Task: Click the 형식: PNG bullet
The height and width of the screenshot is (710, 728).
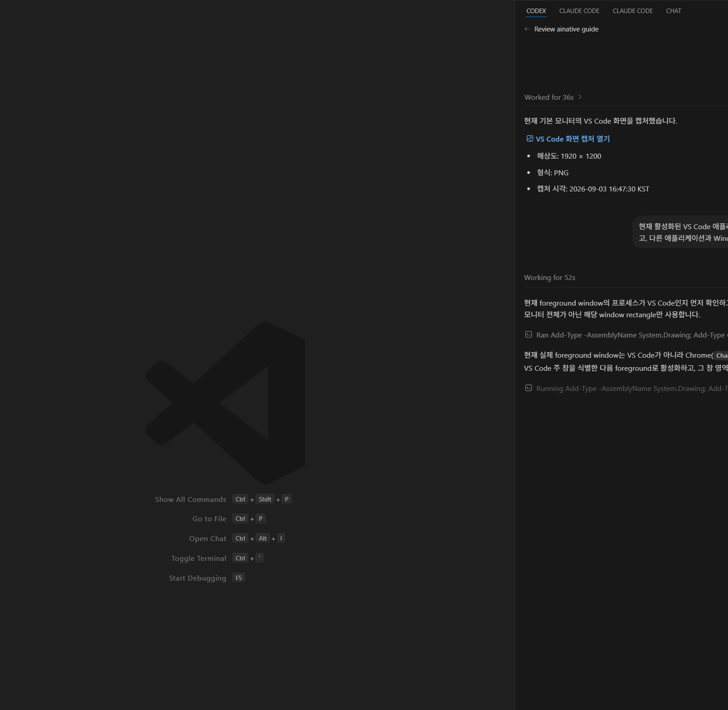Action: (x=553, y=173)
